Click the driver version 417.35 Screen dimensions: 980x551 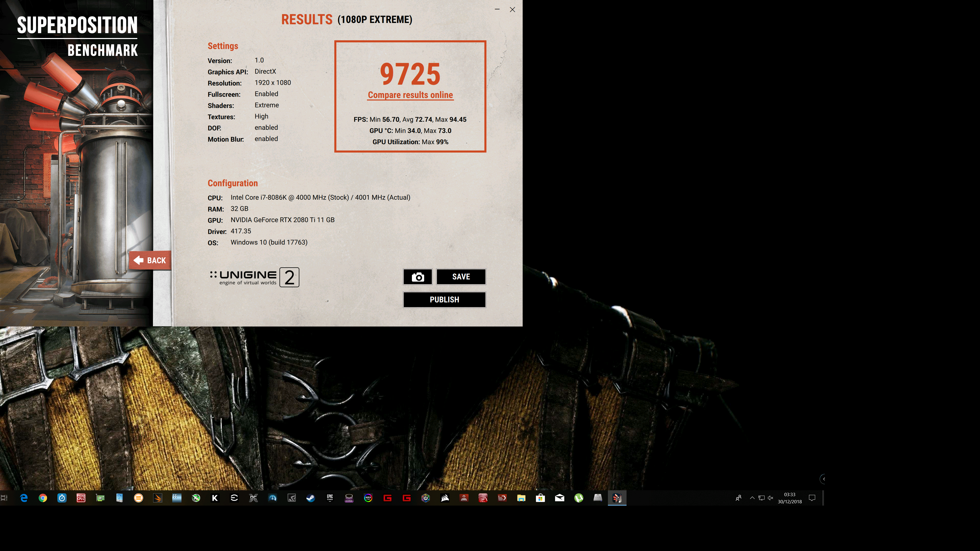pos(241,231)
